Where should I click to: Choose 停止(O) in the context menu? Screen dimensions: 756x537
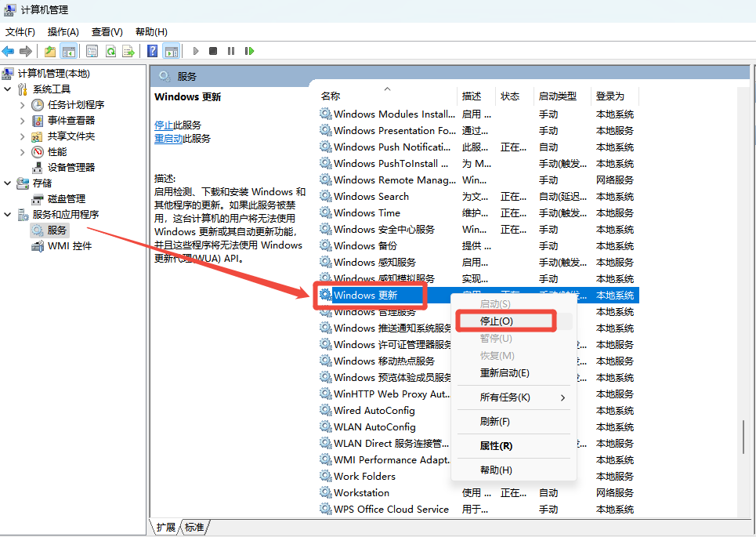(x=513, y=321)
